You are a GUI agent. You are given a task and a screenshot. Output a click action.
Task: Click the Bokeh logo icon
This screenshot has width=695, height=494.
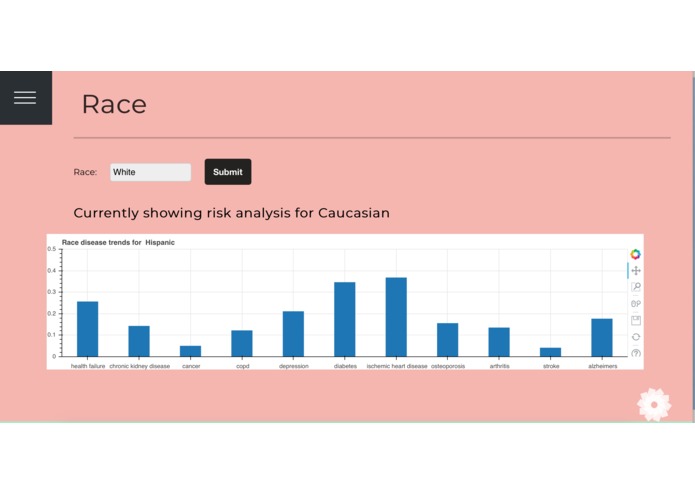(x=636, y=254)
